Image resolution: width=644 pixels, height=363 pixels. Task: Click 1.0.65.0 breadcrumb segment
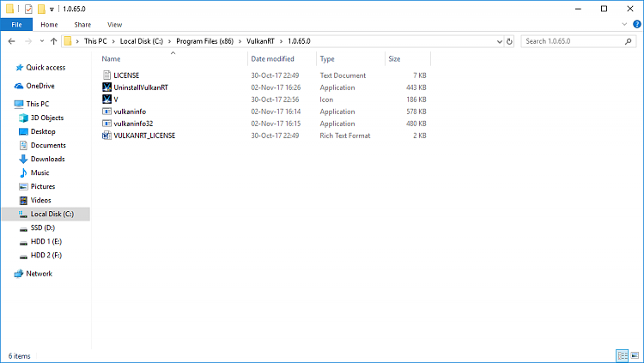[299, 41]
